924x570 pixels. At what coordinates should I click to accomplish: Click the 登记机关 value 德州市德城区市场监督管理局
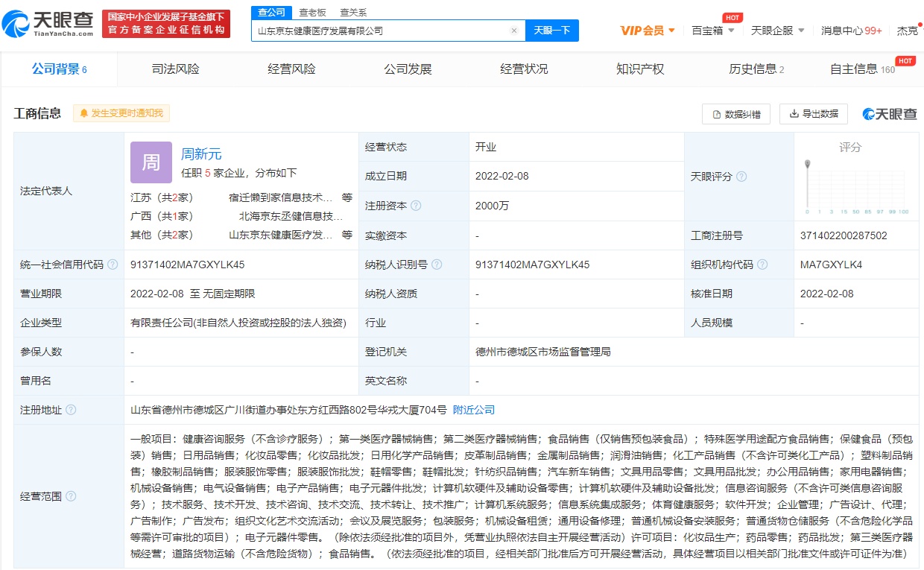543,352
